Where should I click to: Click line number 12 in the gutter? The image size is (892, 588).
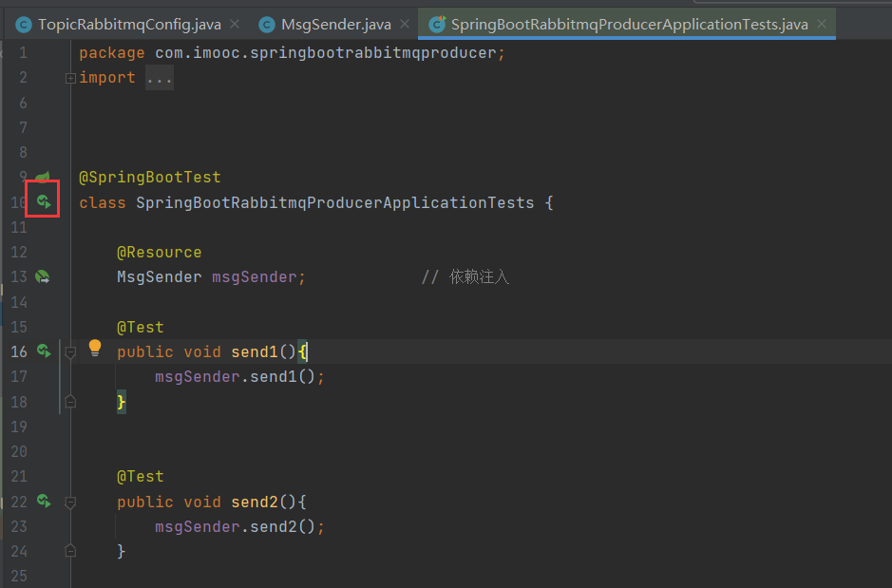(x=19, y=252)
